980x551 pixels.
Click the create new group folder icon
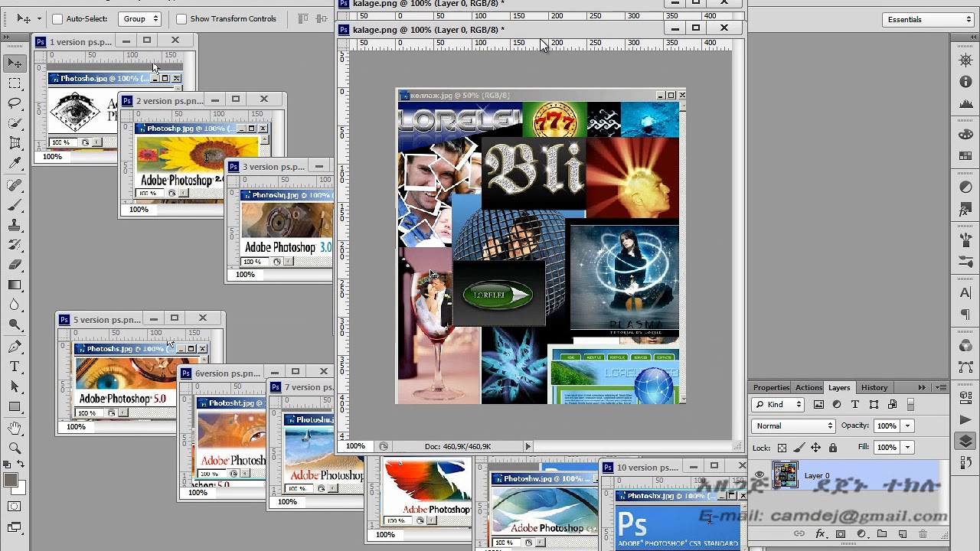(882, 533)
